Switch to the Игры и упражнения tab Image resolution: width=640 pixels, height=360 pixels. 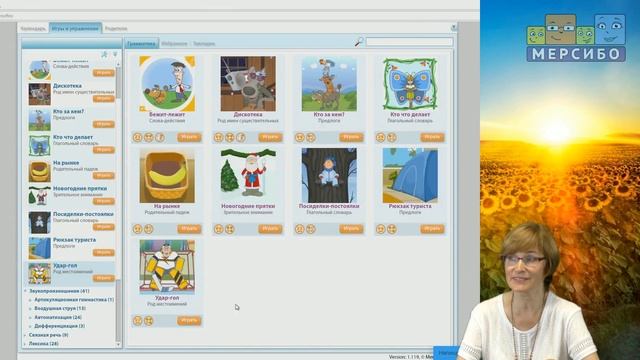[76, 28]
